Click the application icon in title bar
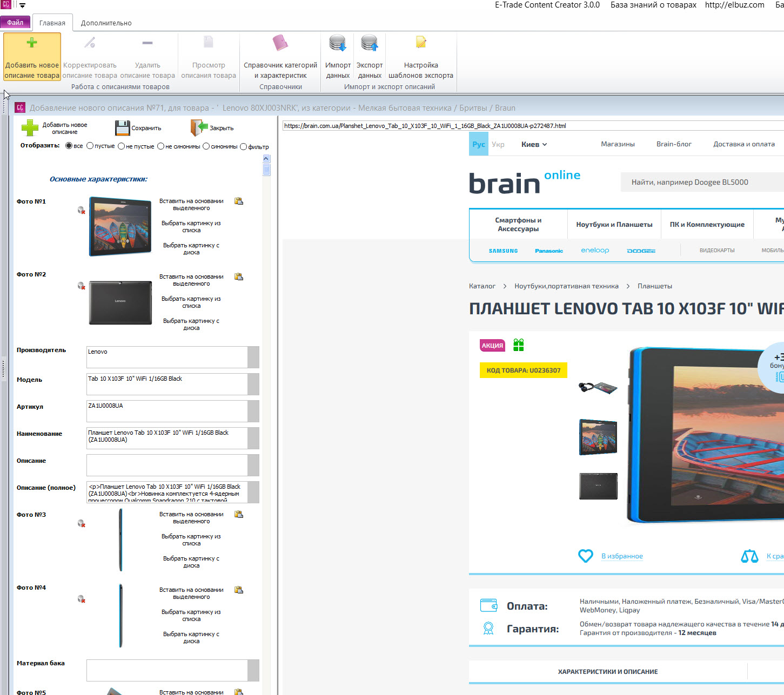784x695 pixels. click(5, 4)
